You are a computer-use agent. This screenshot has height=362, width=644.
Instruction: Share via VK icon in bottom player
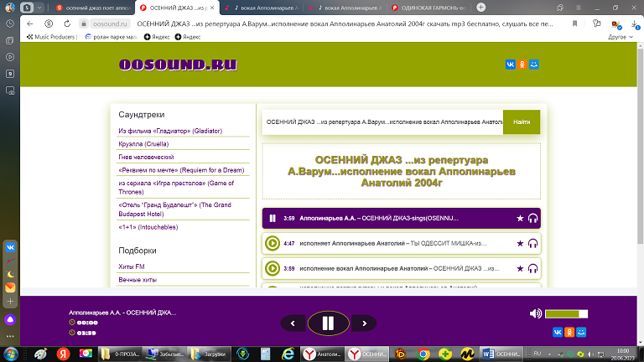pyautogui.click(x=558, y=332)
